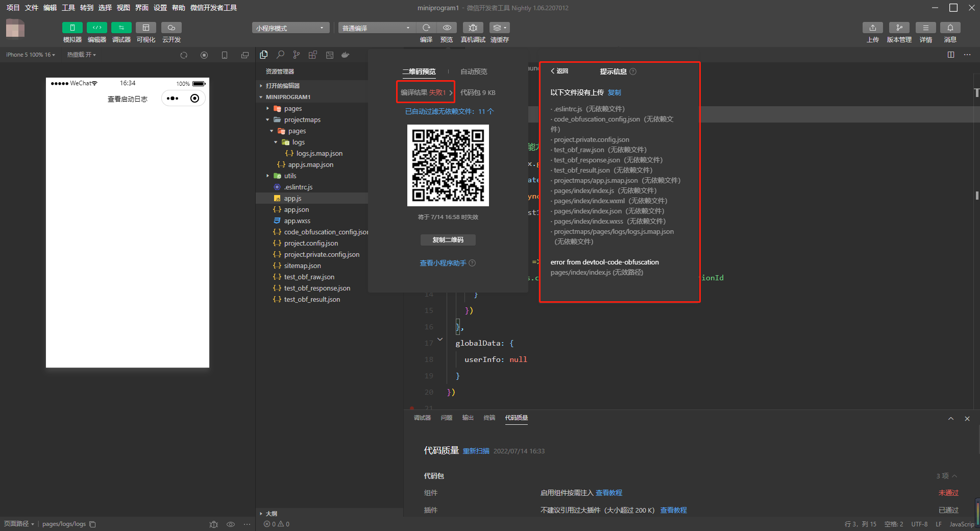980x531 pixels.
Task: Click the errors and warnings status indicator
Action: 277,524
